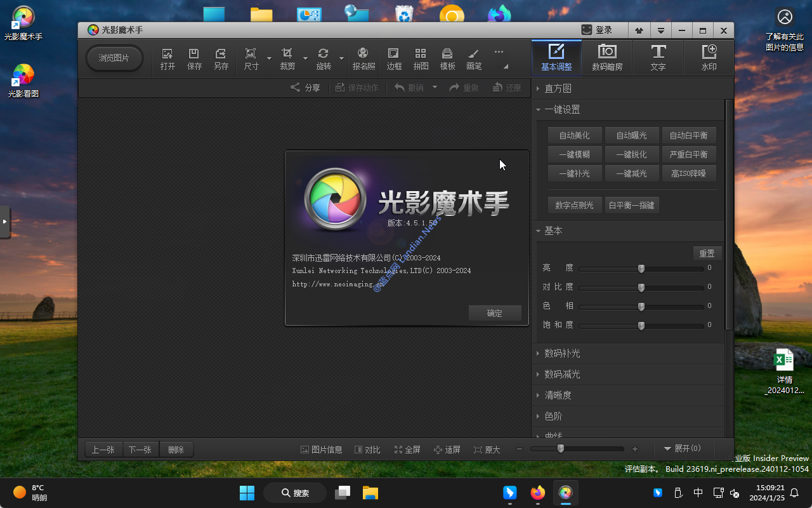The image size is (812, 508).
Task: Click the 适屏 fit-to-screen button
Action: (x=447, y=450)
